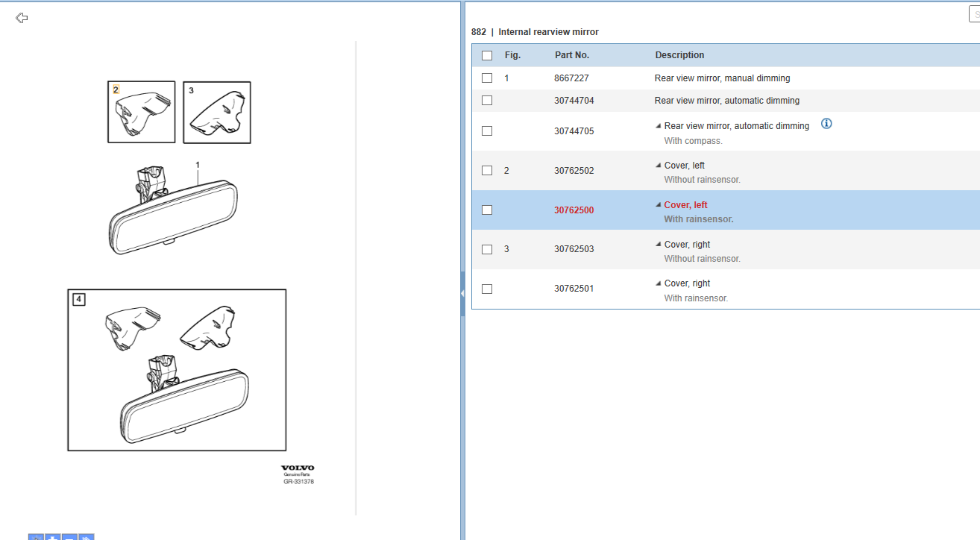Image resolution: width=980 pixels, height=540 pixels.
Task: Zoom out with the minus button below the diagram
Action: point(69,537)
